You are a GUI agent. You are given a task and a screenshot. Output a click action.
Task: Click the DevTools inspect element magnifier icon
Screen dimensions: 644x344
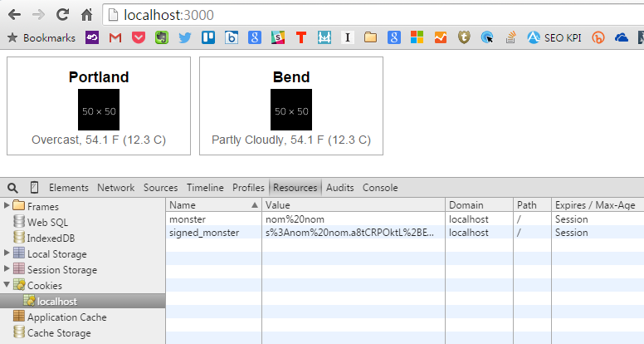(x=12, y=188)
